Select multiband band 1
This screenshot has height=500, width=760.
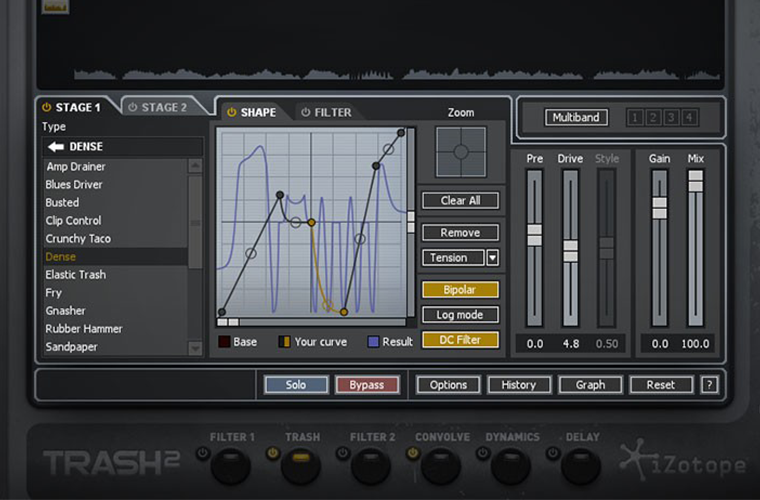635,117
